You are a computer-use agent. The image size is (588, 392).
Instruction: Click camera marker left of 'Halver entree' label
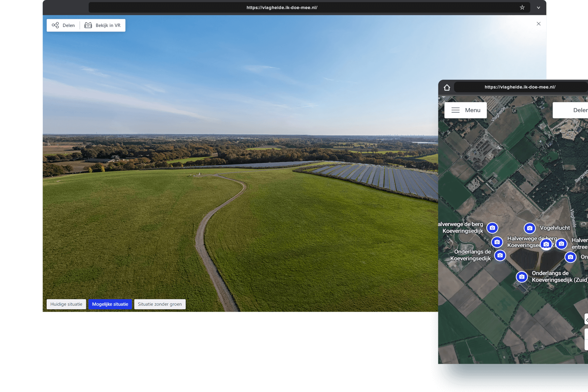coord(561,244)
